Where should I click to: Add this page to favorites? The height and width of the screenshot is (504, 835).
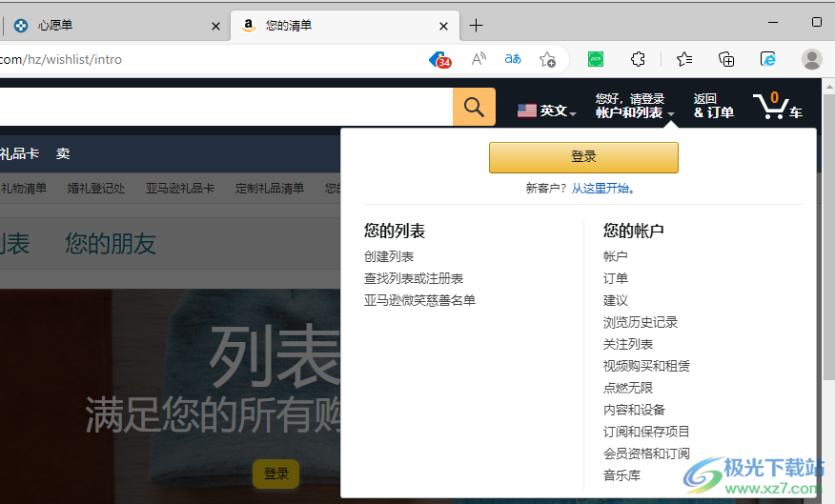[x=547, y=59]
